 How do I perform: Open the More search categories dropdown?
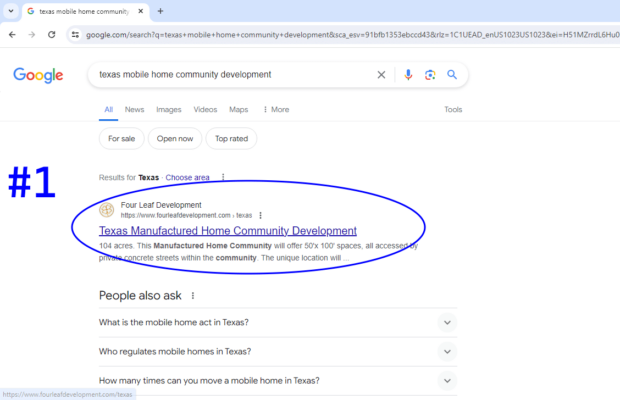(x=275, y=109)
